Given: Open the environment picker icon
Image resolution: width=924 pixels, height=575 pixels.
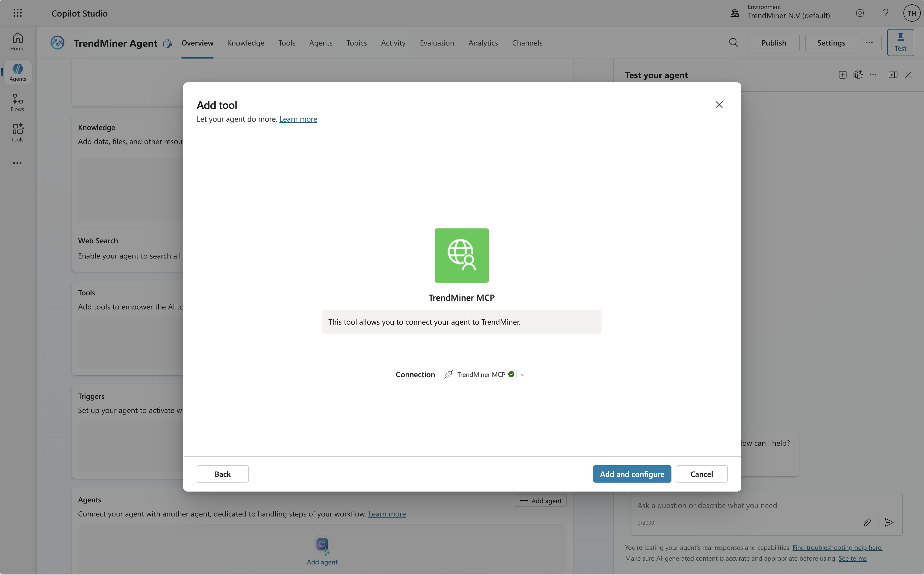Looking at the screenshot, I should (x=735, y=13).
